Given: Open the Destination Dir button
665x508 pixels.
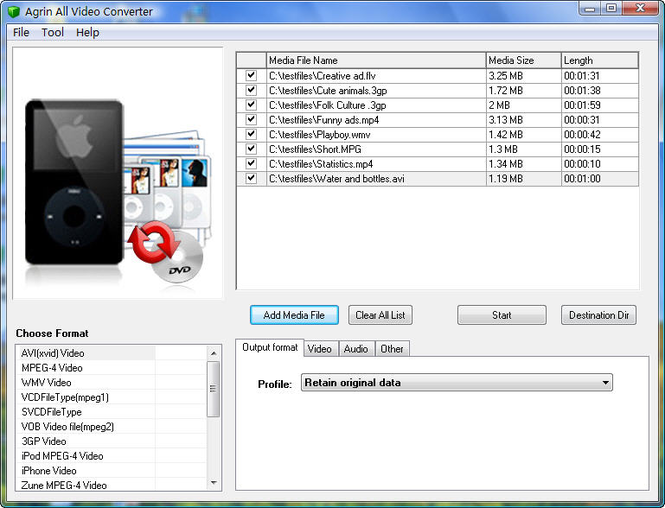Looking at the screenshot, I should (599, 315).
